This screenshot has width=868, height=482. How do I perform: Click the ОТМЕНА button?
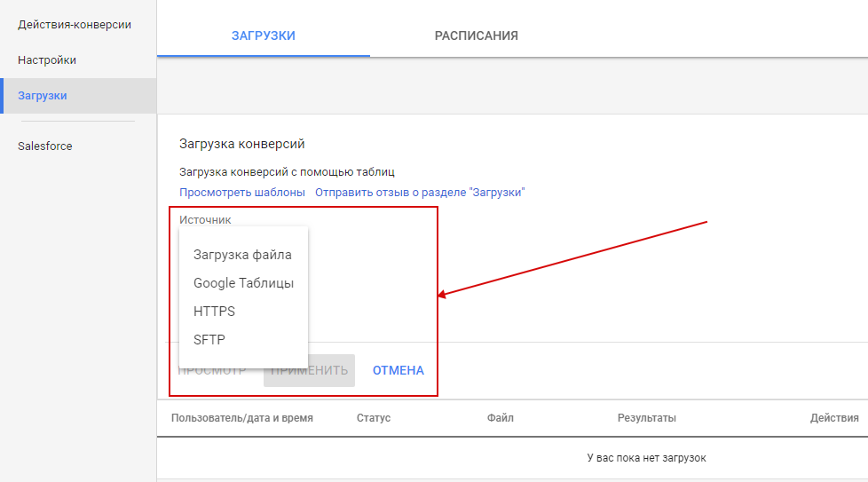[398, 371]
